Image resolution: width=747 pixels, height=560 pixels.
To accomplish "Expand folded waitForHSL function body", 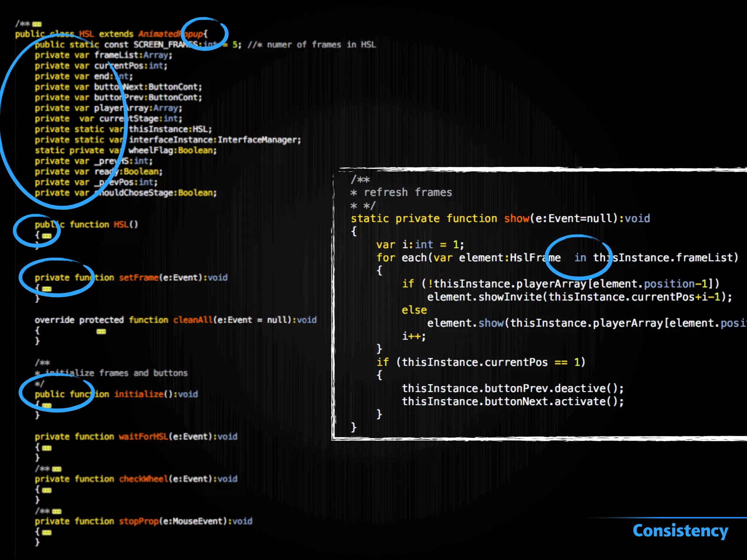I will pyautogui.click(x=47, y=448).
